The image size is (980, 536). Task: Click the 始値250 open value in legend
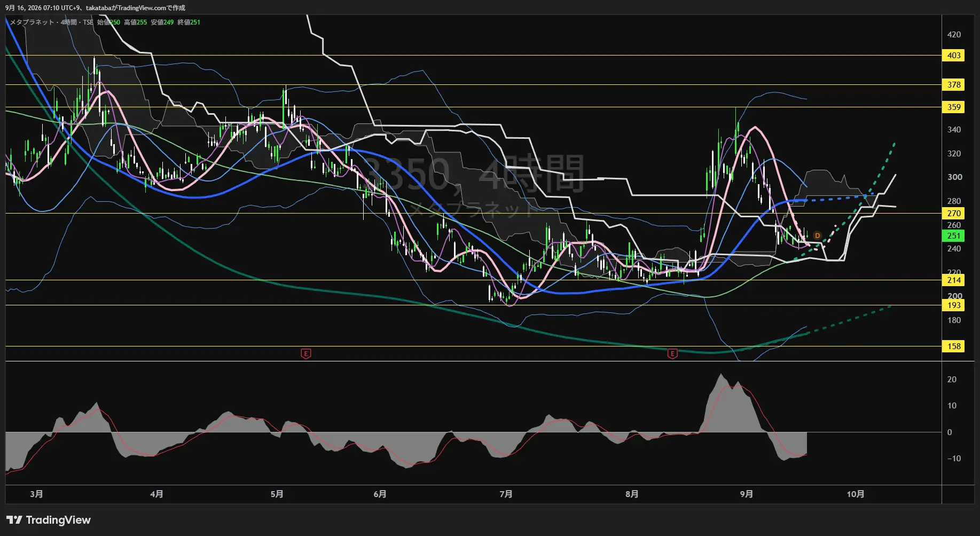pyautogui.click(x=108, y=22)
